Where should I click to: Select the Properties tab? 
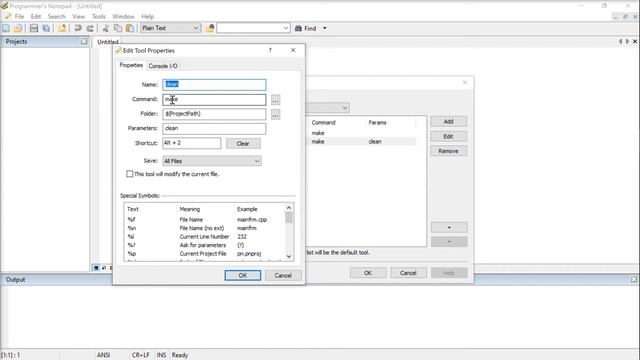point(131,65)
